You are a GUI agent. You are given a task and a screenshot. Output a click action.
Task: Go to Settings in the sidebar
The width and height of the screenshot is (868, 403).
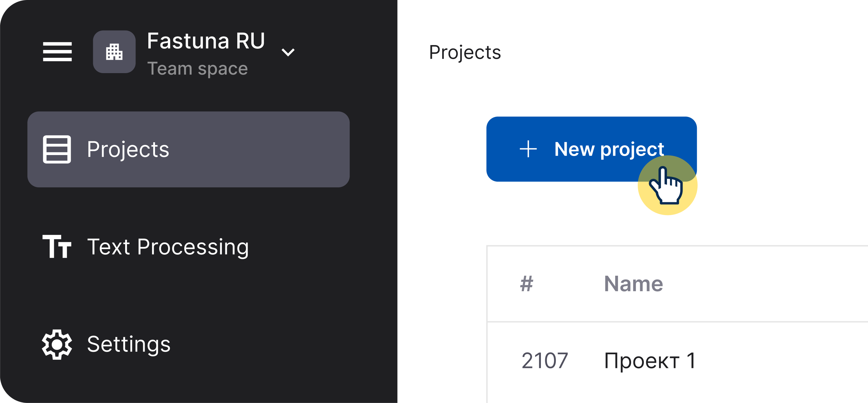coord(129,345)
